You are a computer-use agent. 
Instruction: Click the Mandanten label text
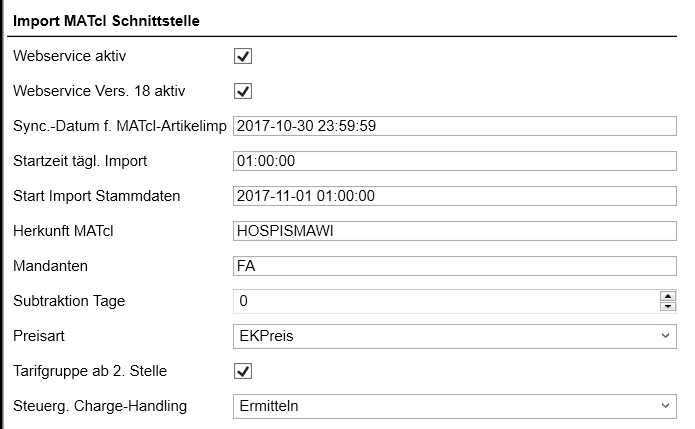click(x=49, y=266)
